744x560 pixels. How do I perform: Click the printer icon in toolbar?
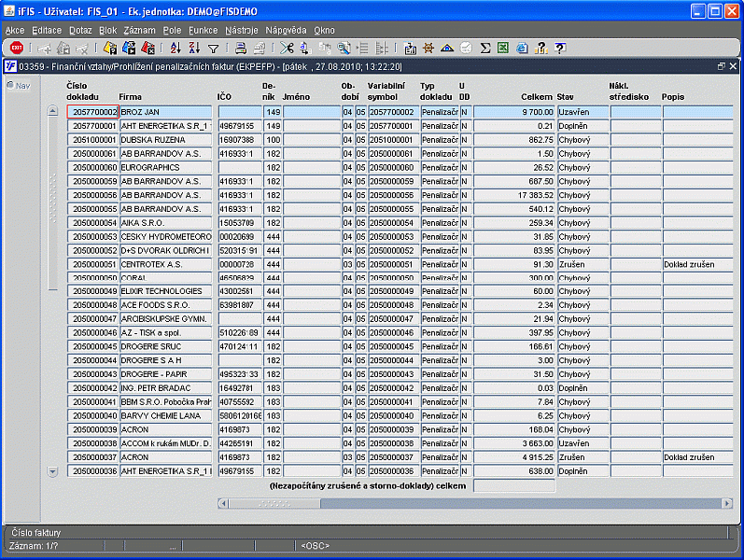click(240, 48)
